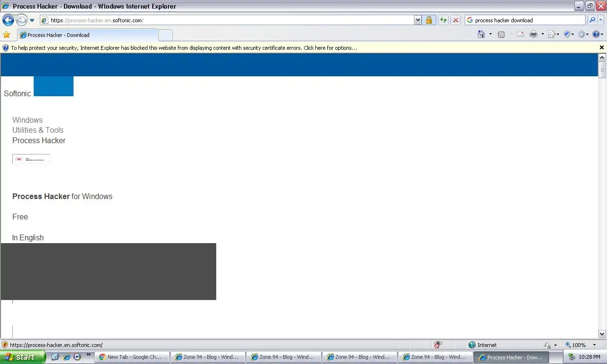Click the address bar URL field

227,20
